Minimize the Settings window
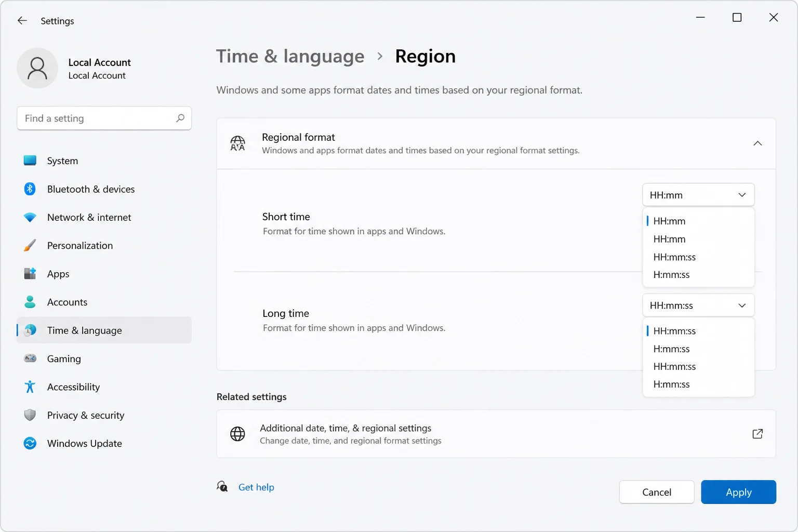Viewport: 798px width, 532px height. (700, 18)
